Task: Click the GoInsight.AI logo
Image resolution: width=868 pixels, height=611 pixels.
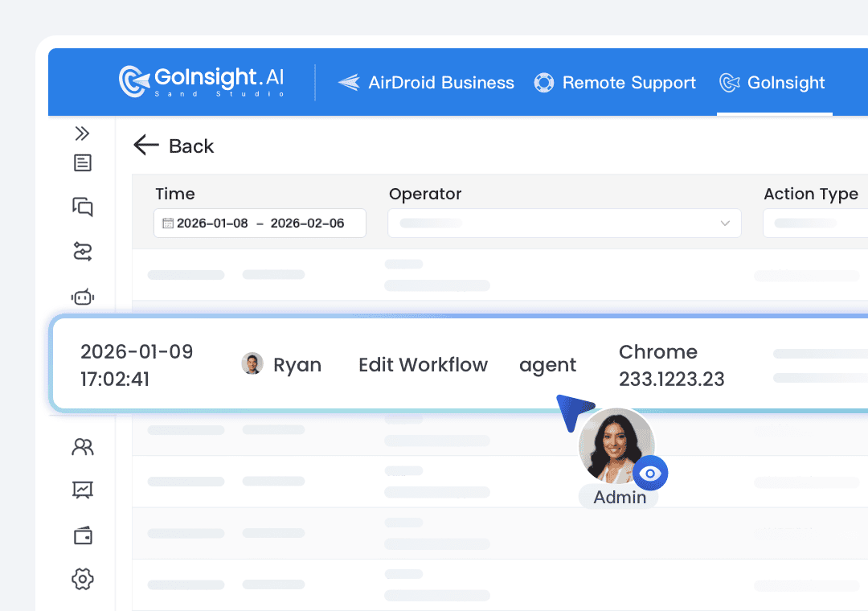Action: 202,81
